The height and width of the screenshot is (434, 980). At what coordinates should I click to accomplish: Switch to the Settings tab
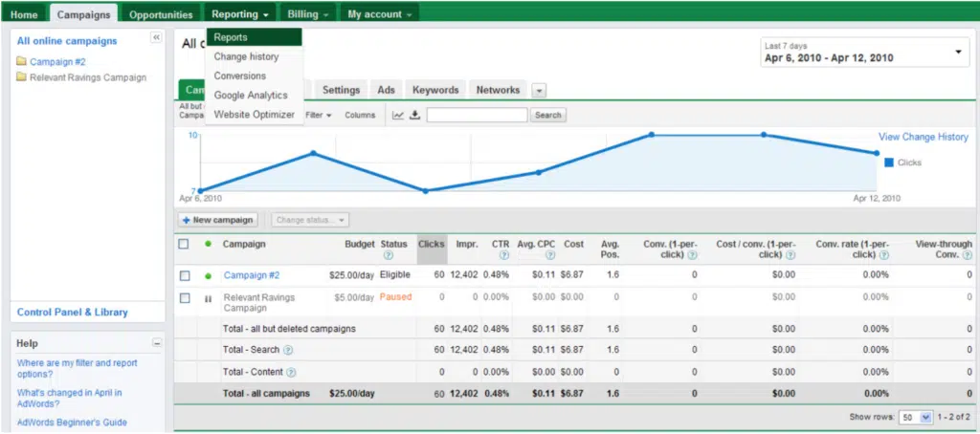(341, 90)
